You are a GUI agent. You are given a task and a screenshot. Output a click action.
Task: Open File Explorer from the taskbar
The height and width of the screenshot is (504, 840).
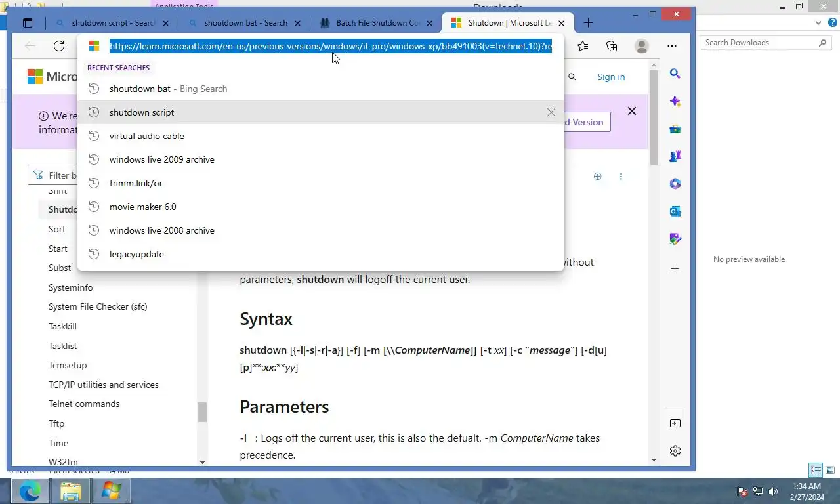pos(71,491)
